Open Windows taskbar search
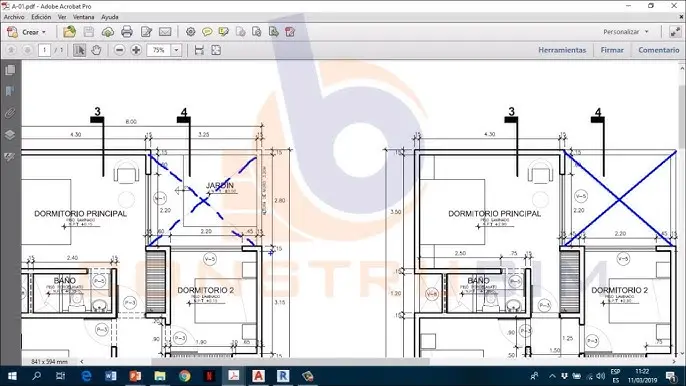Image resolution: width=686 pixels, height=386 pixels. [x=37, y=376]
